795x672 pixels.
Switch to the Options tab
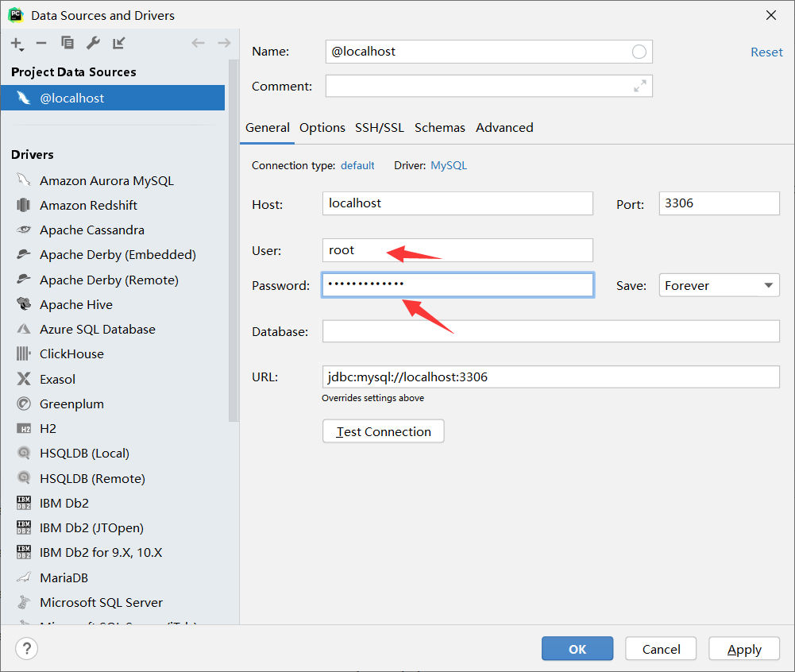[322, 127]
